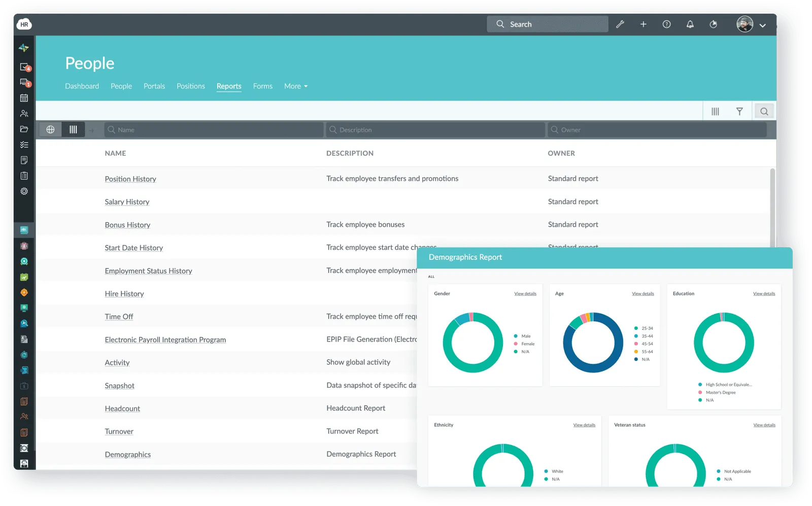Click the HR cloud logo
Image resolution: width=812 pixels, height=506 pixels.
24,24
